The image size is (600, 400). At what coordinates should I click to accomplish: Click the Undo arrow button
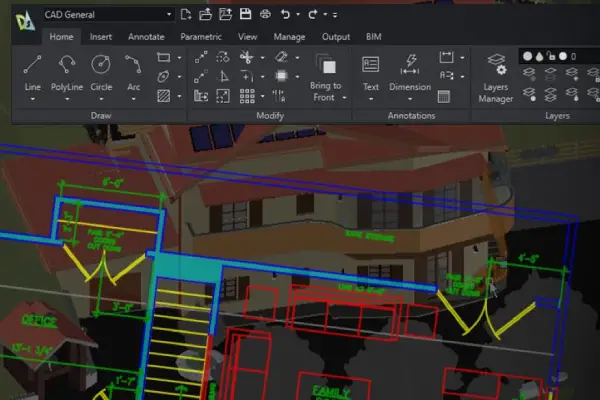click(x=286, y=15)
